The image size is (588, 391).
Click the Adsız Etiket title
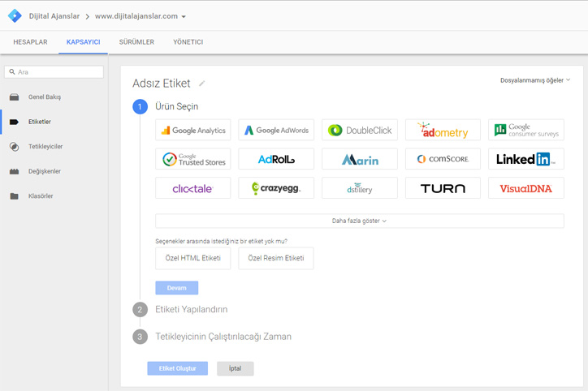pyautogui.click(x=162, y=83)
